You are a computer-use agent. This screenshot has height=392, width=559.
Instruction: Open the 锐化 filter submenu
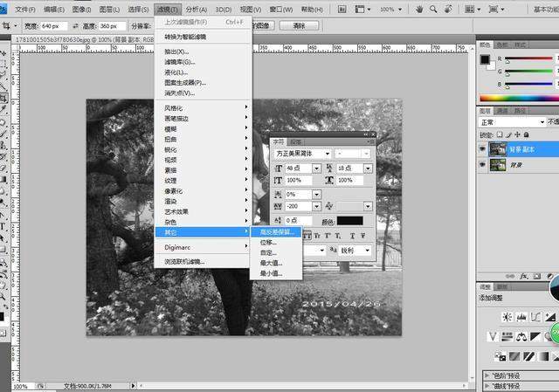202,149
